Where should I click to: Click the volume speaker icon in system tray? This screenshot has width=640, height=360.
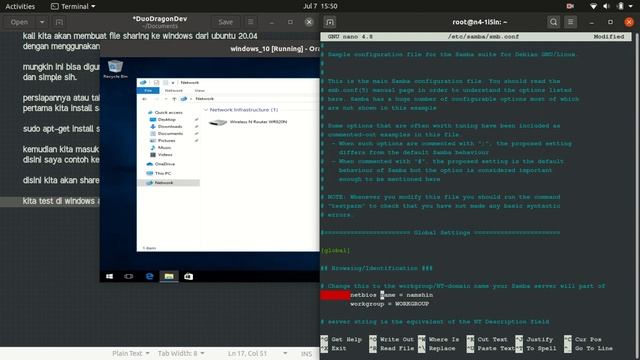pos(607,6)
